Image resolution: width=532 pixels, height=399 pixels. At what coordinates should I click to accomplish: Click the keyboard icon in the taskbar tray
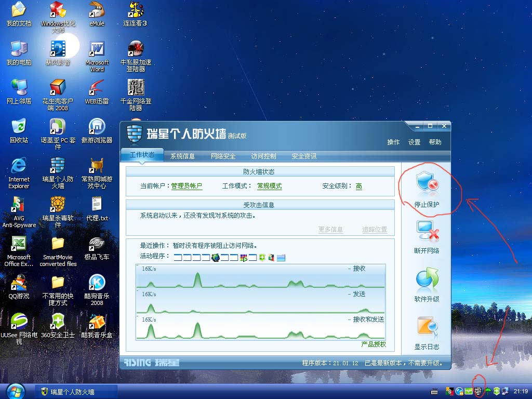(434, 392)
